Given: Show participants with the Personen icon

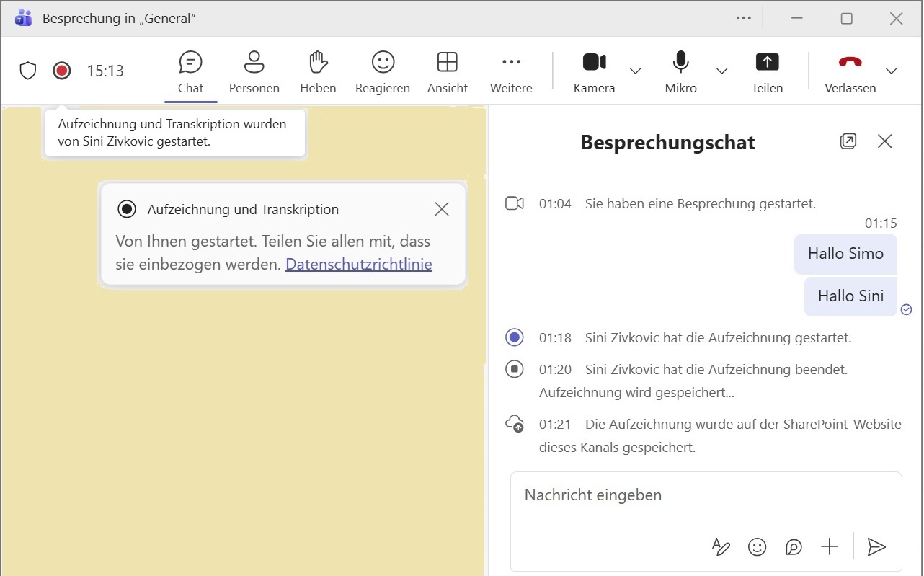Looking at the screenshot, I should (x=254, y=70).
